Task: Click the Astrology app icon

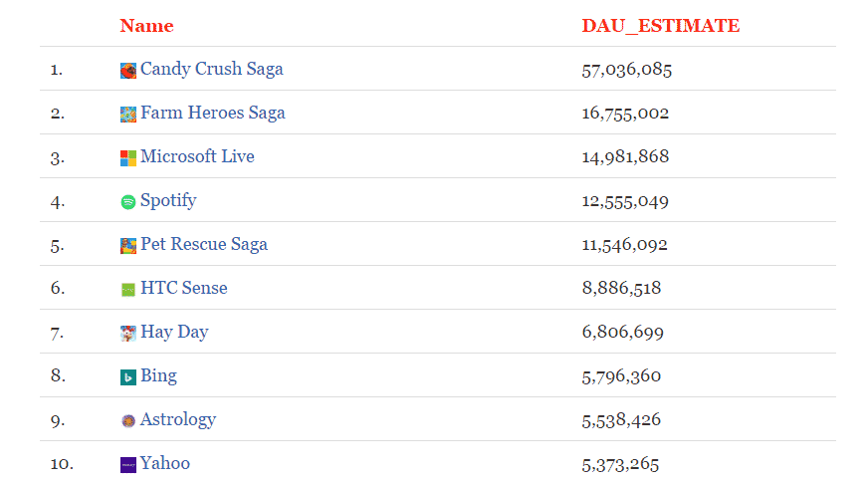Action: (x=128, y=421)
